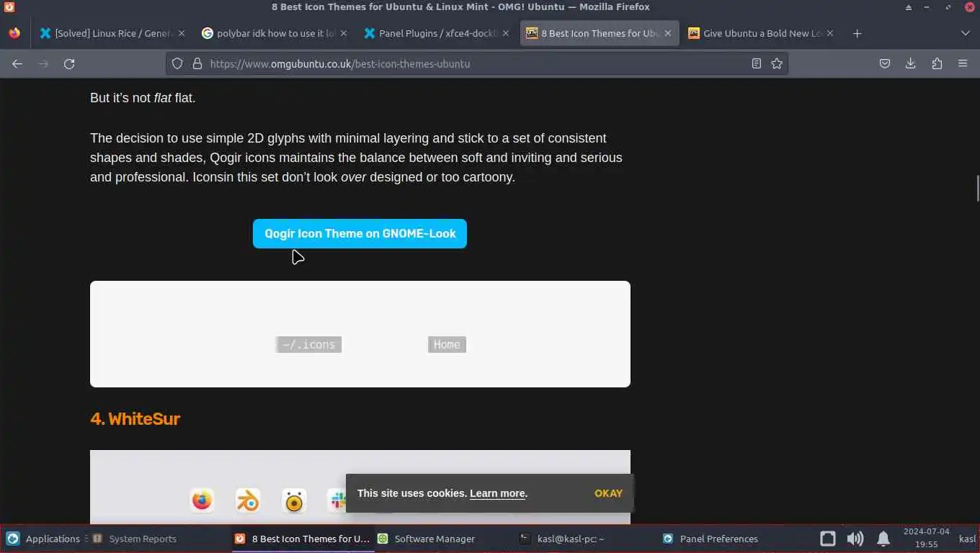Close the Give Ubuntu a Bold tab
This screenshot has height=553, width=980.
tap(830, 33)
